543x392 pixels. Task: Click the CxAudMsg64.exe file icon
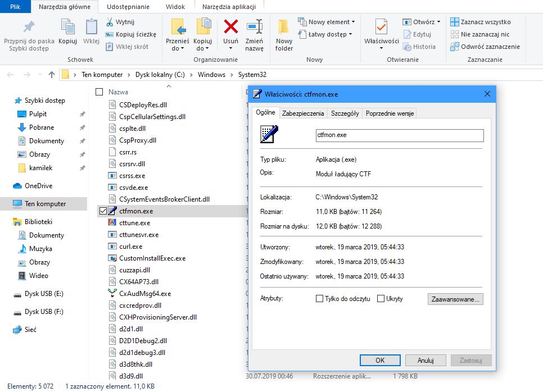(x=112, y=293)
